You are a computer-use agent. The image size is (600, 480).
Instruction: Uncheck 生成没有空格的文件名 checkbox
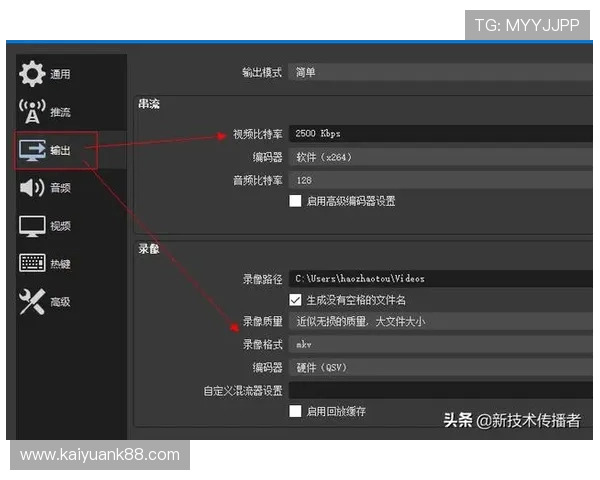pos(295,300)
